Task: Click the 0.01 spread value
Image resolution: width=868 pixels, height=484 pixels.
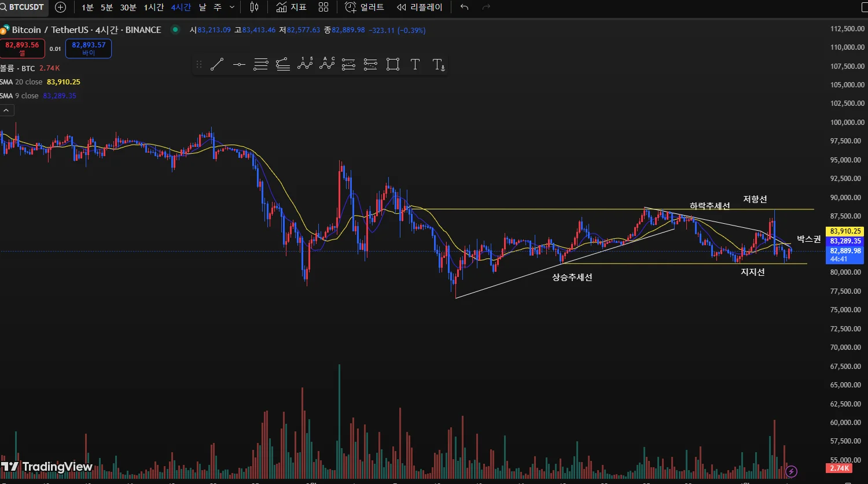Action: point(55,49)
